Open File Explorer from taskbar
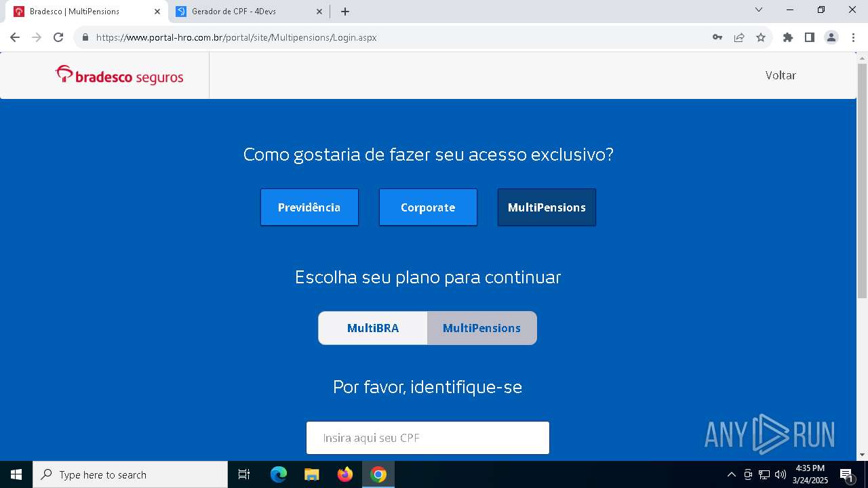This screenshot has height=488, width=868. pyautogui.click(x=312, y=474)
